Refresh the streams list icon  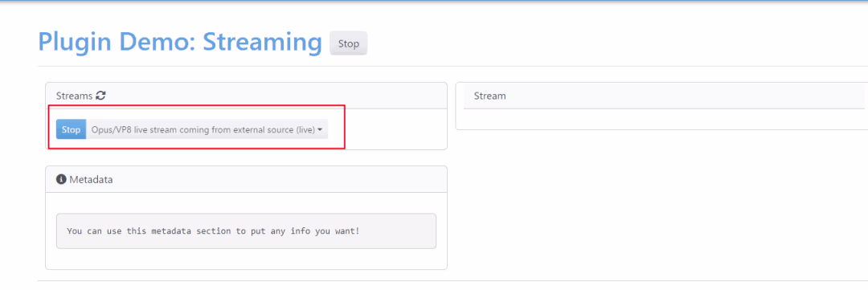(x=100, y=96)
